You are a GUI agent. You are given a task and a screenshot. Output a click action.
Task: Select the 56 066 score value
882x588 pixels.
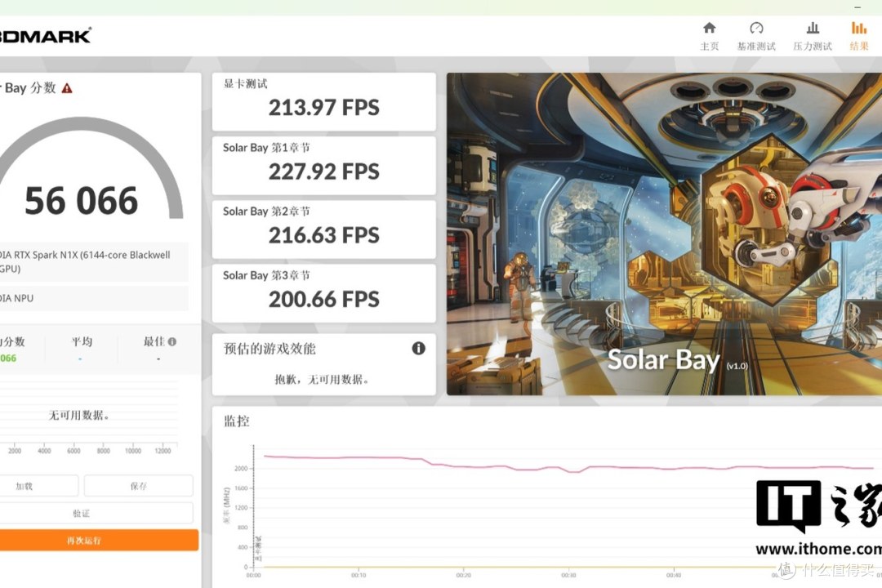point(81,201)
